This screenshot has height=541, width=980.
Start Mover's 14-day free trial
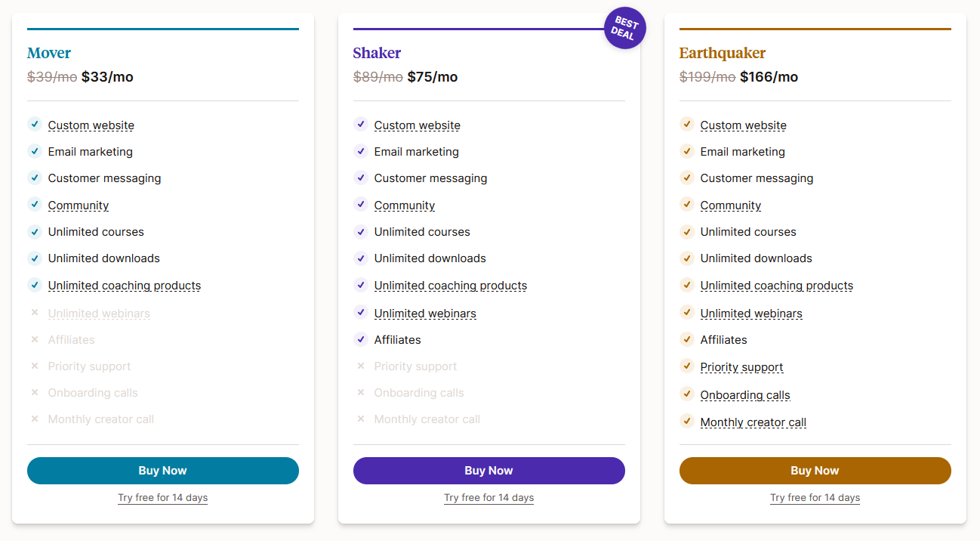pyautogui.click(x=163, y=498)
